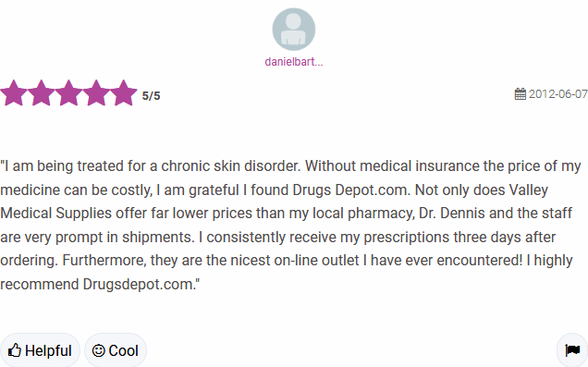Click the 'Helpful' label text
588x367 pixels.
[x=48, y=351]
